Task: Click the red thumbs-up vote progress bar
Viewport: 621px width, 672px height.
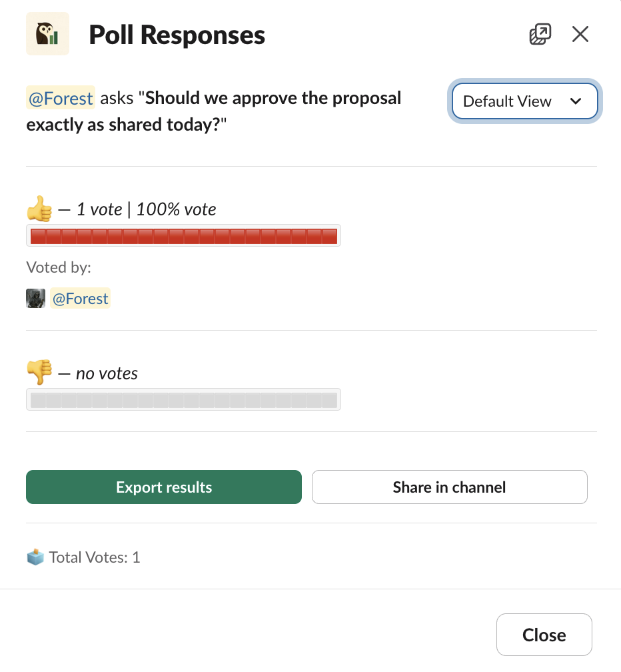Action: pos(183,235)
